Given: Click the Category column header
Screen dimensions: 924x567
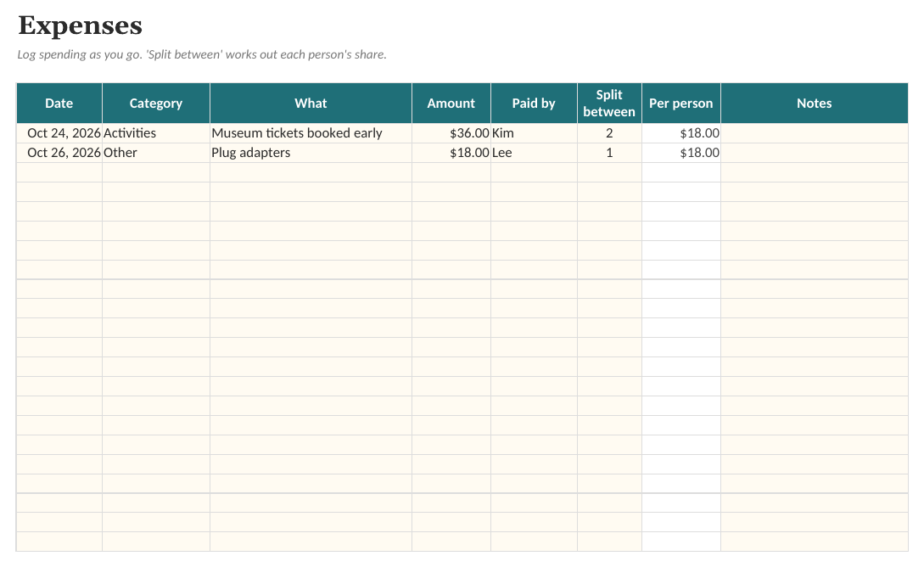Looking at the screenshot, I should (156, 104).
